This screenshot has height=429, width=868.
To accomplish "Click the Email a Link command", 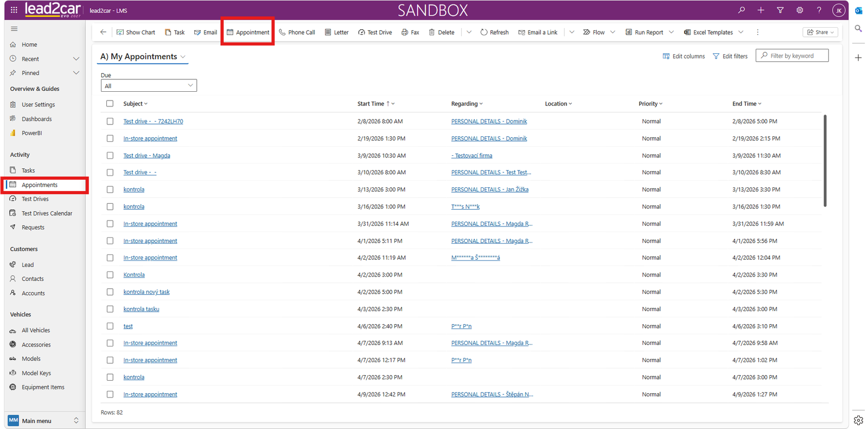I will coord(538,32).
